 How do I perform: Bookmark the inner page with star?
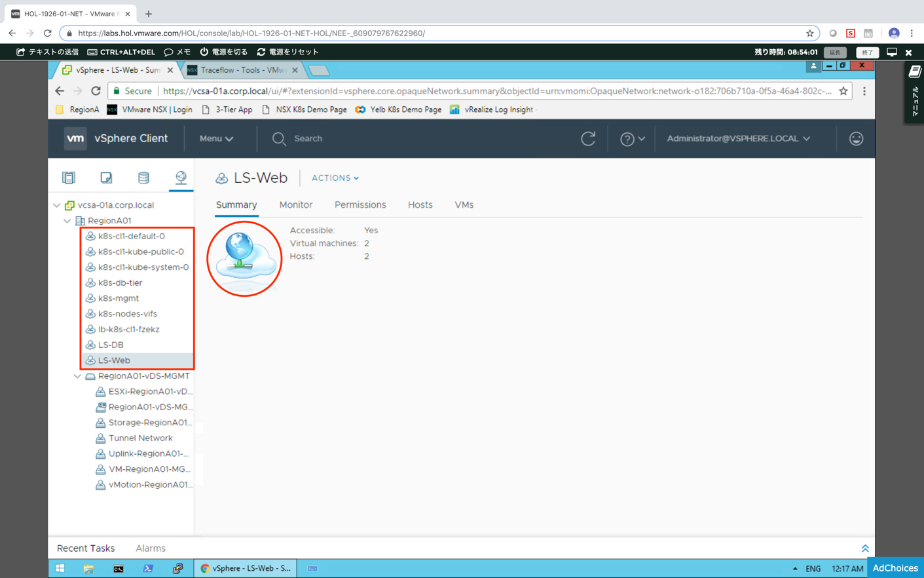point(843,91)
